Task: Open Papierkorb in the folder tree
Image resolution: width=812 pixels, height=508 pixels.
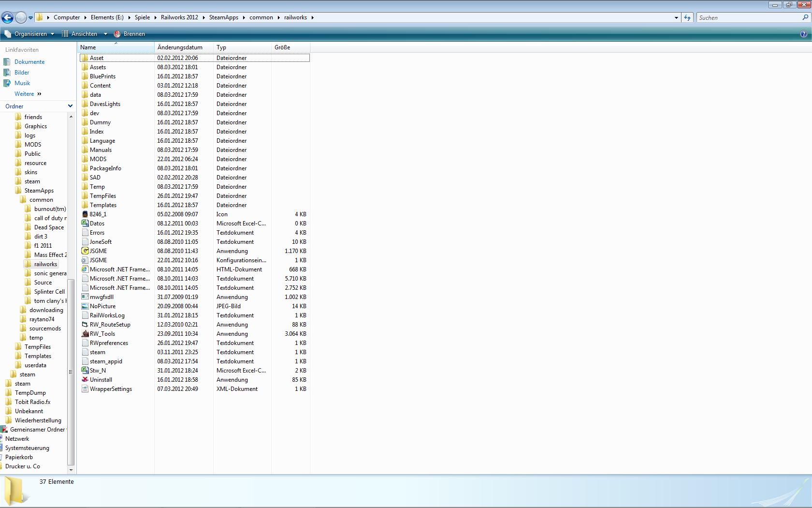Action: [19, 457]
